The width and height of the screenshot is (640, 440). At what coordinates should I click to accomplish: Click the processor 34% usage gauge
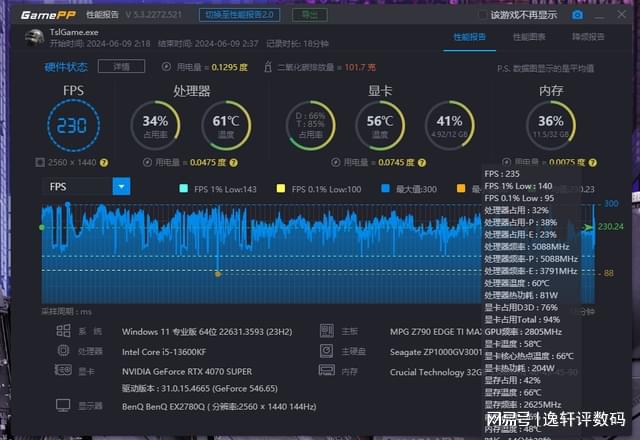coord(155,126)
